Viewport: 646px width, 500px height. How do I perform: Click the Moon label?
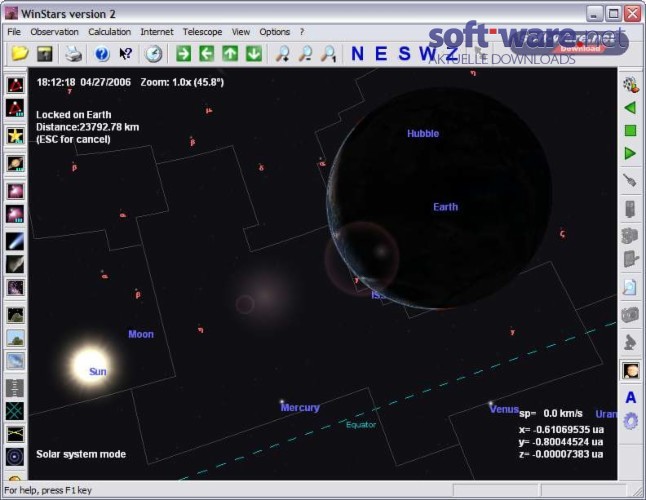(x=141, y=334)
